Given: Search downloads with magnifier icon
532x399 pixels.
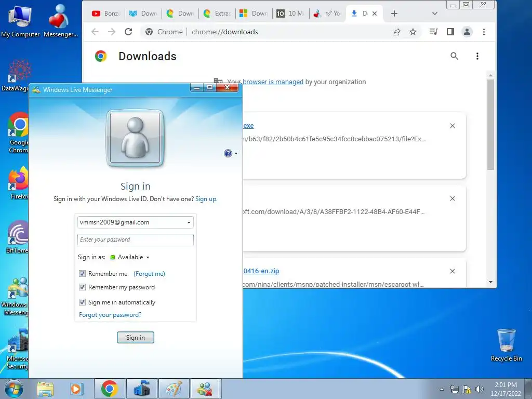Looking at the screenshot, I should tap(454, 56).
